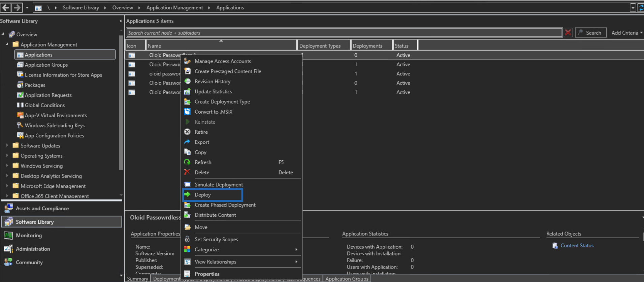
Task: Select Packages in the tree
Action: tap(35, 85)
